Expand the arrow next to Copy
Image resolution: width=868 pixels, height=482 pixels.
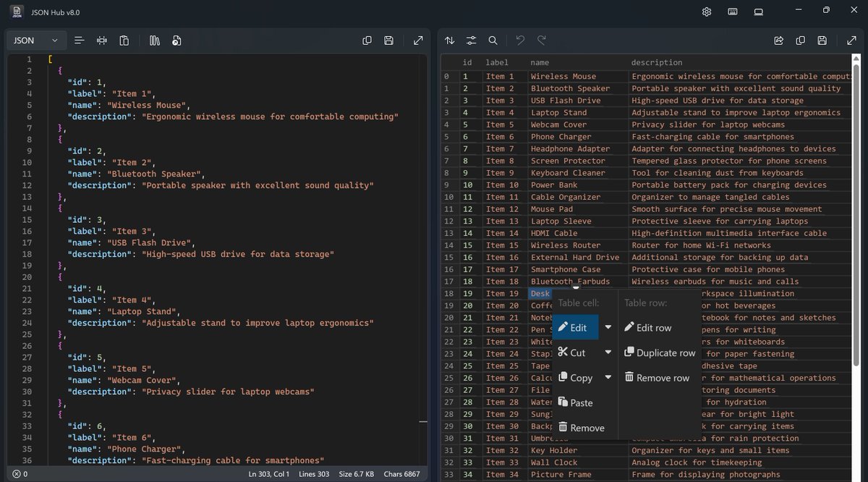[x=608, y=378]
